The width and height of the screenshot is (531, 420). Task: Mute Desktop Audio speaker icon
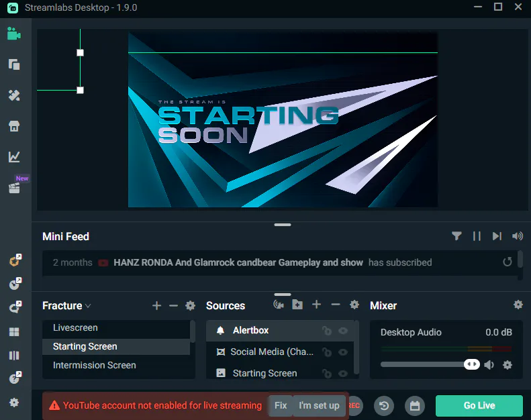click(489, 365)
